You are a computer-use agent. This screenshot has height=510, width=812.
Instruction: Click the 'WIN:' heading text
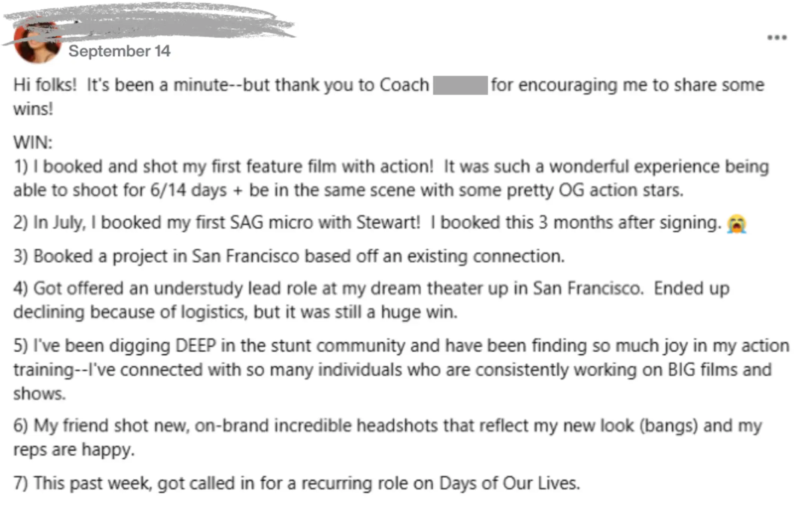pos(33,143)
